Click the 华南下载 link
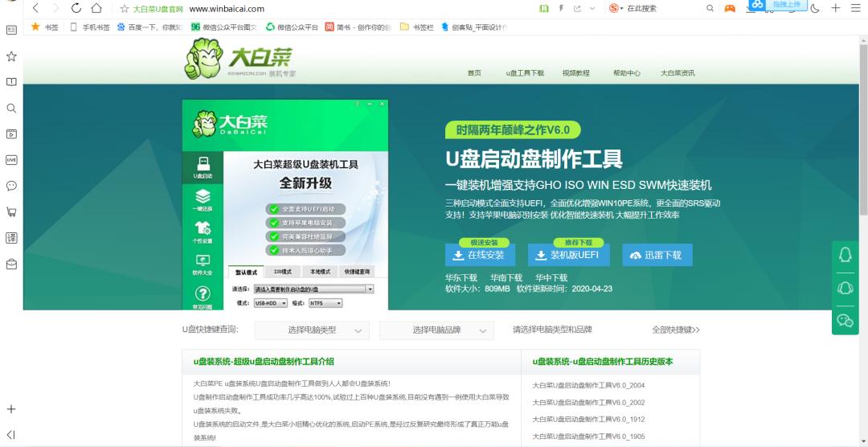Image resolution: width=868 pixels, height=447 pixels. point(506,277)
